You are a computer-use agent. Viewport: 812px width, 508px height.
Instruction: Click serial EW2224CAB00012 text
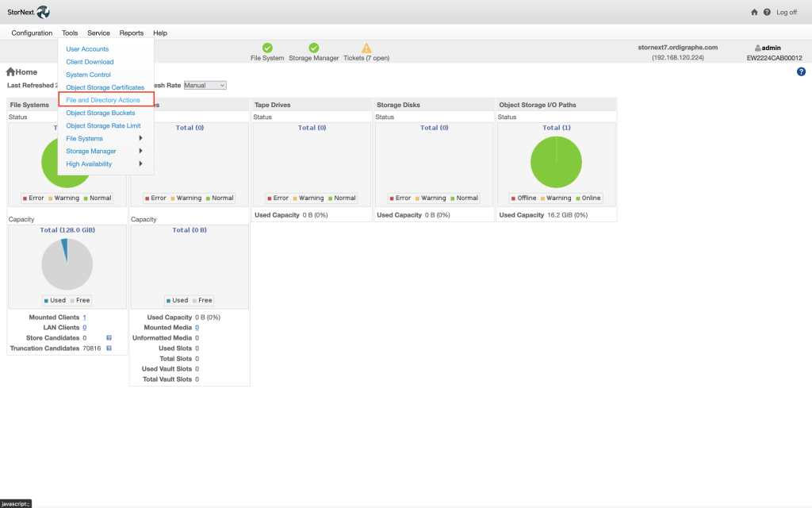click(x=774, y=58)
